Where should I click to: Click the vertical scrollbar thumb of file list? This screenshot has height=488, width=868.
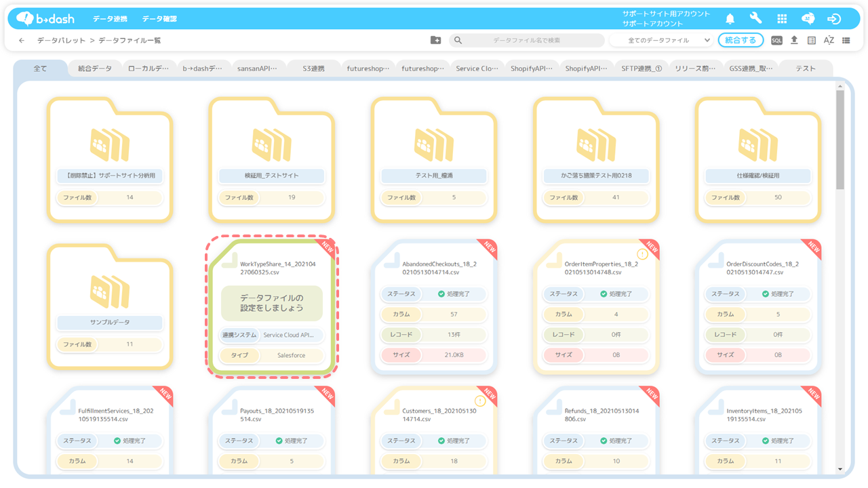click(840, 140)
